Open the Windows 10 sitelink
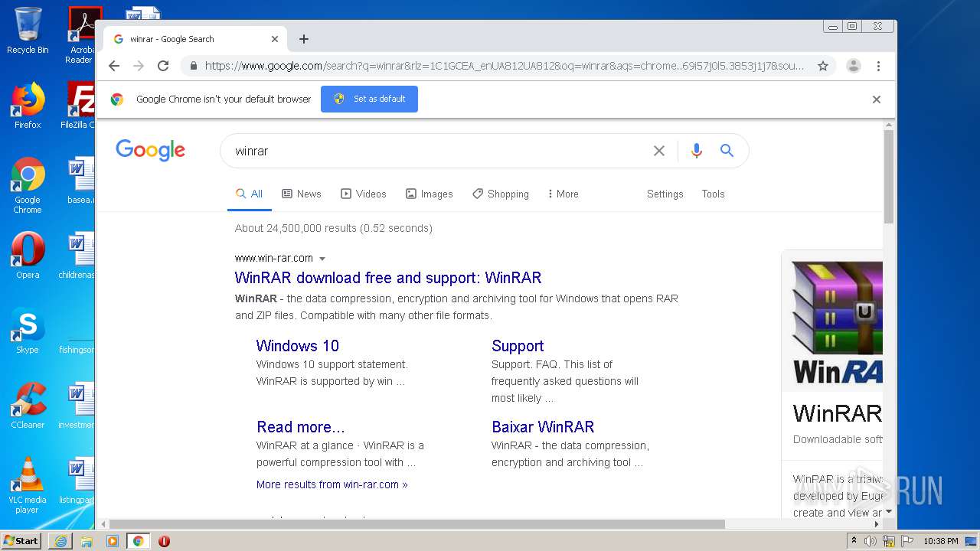 (298, 345)
